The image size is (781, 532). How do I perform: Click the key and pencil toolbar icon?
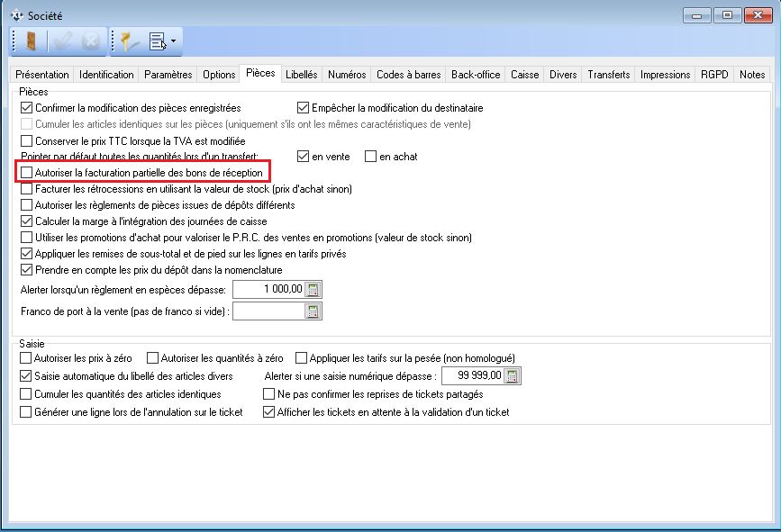tap(128, 41)
